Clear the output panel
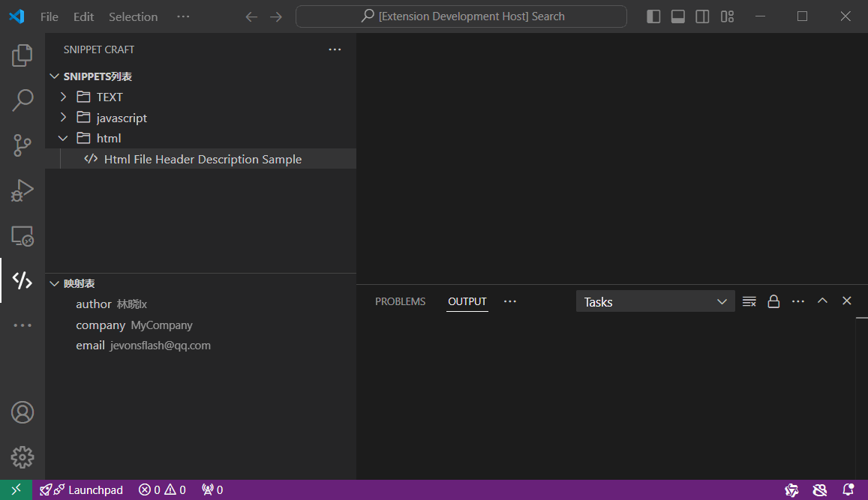This screenshot has width=868, height=500. [x=749, y=301]
